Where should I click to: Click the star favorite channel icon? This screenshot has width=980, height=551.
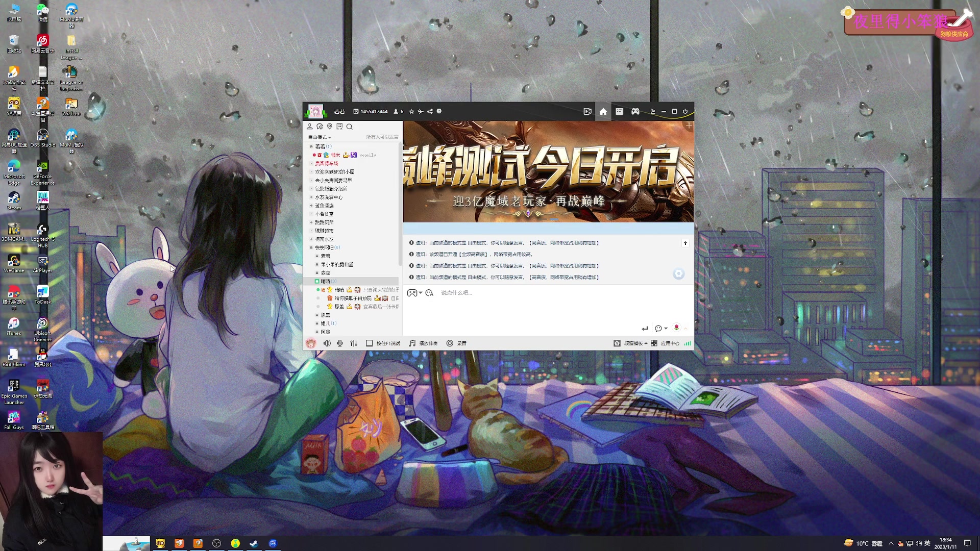[x=411, y=111]
